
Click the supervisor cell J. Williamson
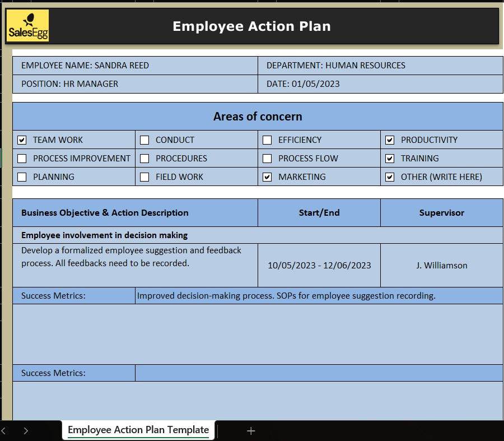click(441, 266)
